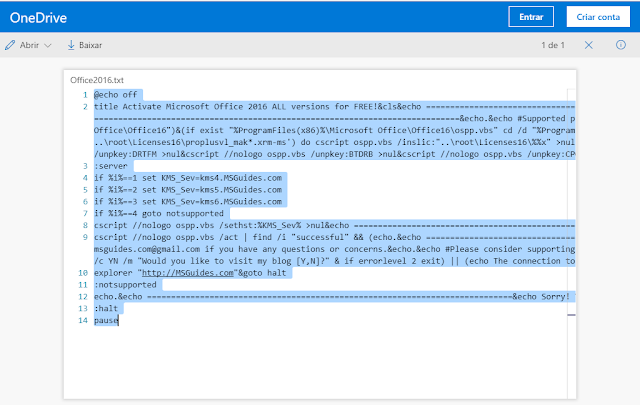The height and width of the screenshot is (405, 640).
Task: Click the OneDrive logo text
Action: coord(38,18)
